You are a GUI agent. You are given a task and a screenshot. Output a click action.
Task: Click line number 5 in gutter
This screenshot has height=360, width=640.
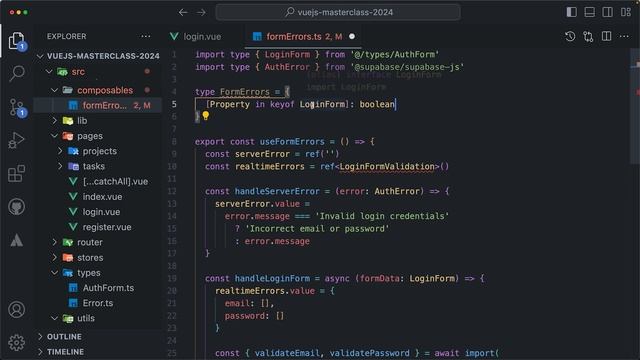click(x=174, y=104)
